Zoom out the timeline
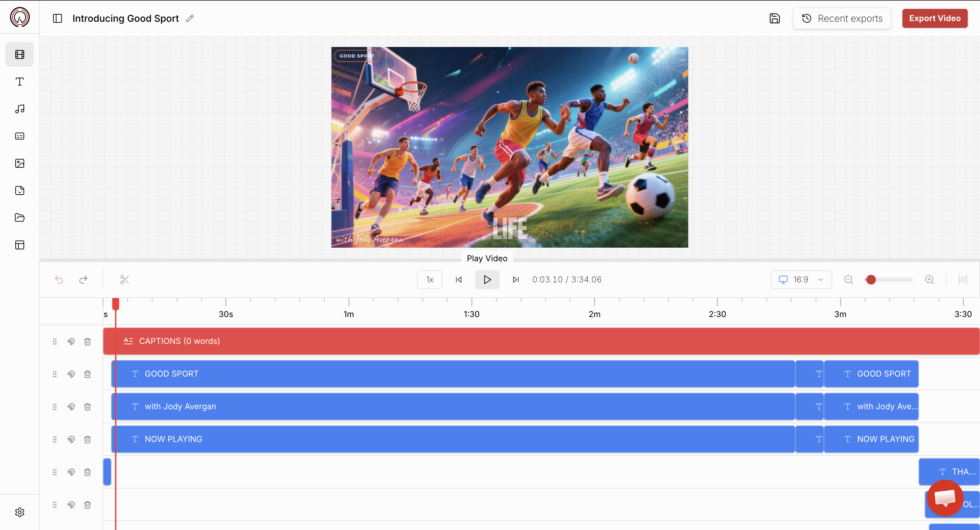The height and width of the screenshot is (530, 980). (x=848, y=280)
